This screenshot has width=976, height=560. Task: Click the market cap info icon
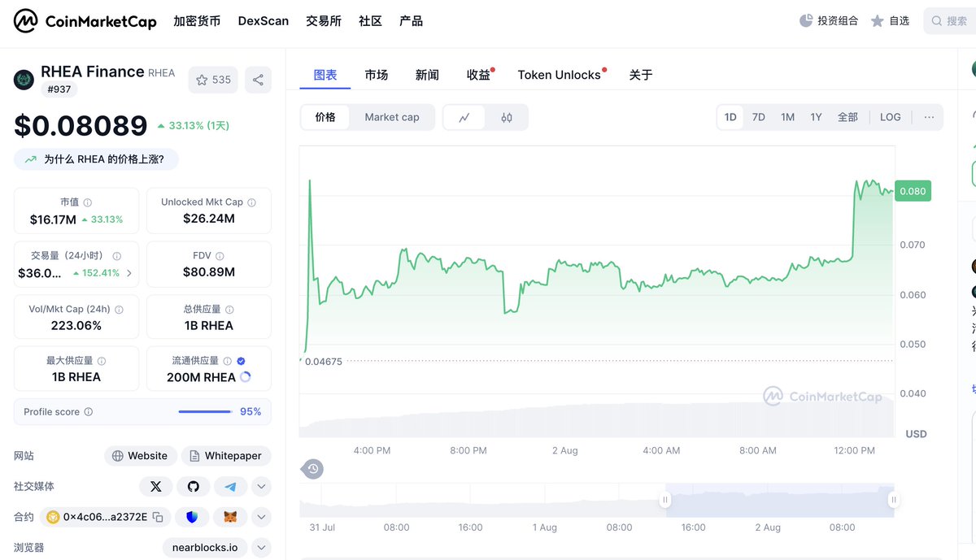[x=88, y=202]
